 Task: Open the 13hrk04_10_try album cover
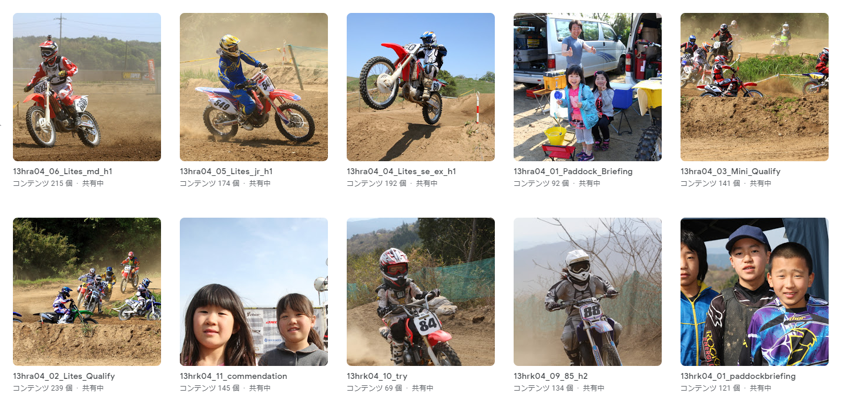click(421, 292)
